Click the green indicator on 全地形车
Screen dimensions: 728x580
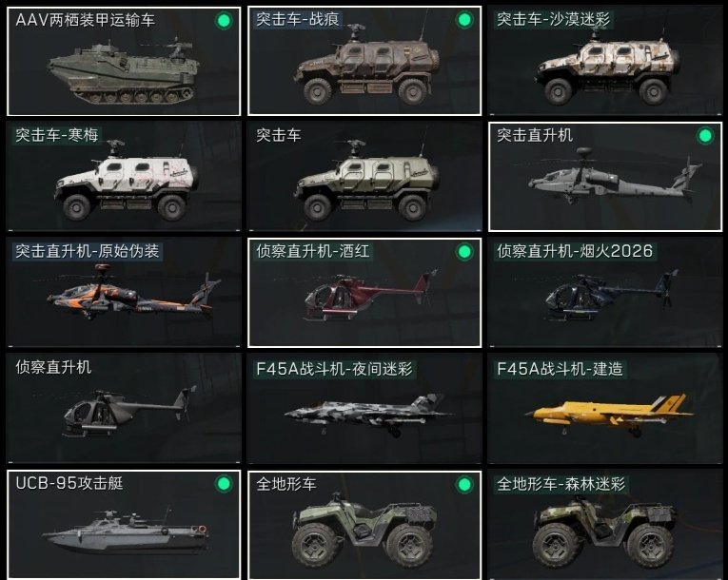(463, 485)
